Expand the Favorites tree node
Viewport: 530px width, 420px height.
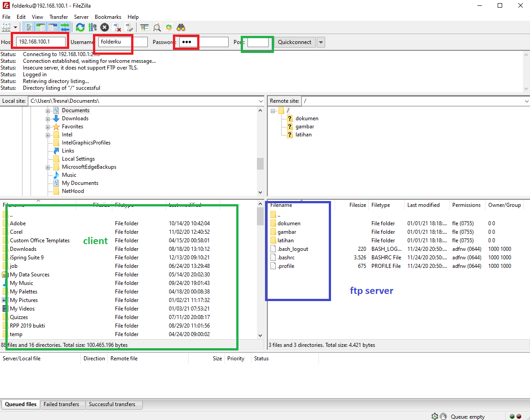(x=48, y=127)
